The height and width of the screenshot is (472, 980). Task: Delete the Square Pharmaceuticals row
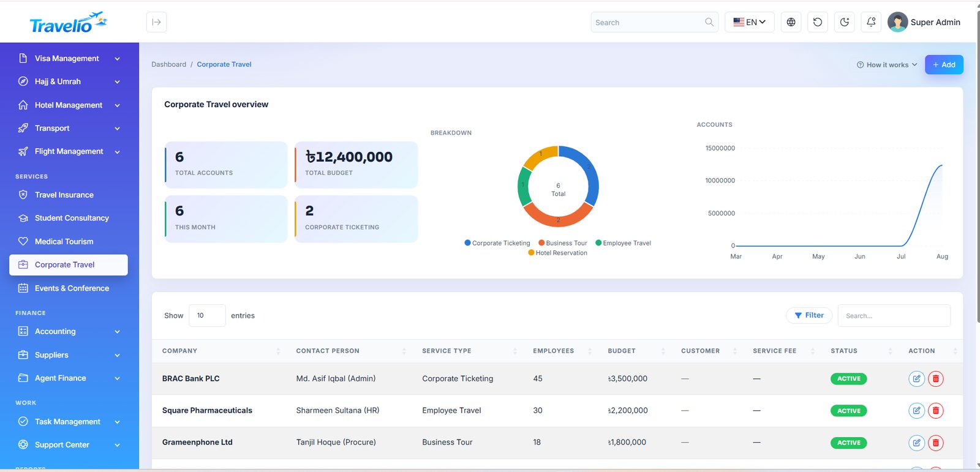pos(935,410)
